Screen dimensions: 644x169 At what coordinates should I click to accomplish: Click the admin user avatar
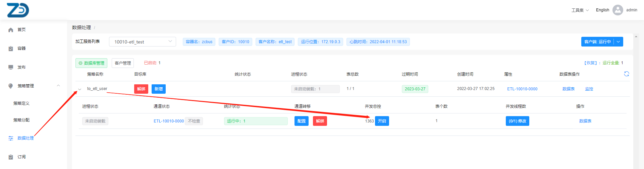(x=618, y=10)
